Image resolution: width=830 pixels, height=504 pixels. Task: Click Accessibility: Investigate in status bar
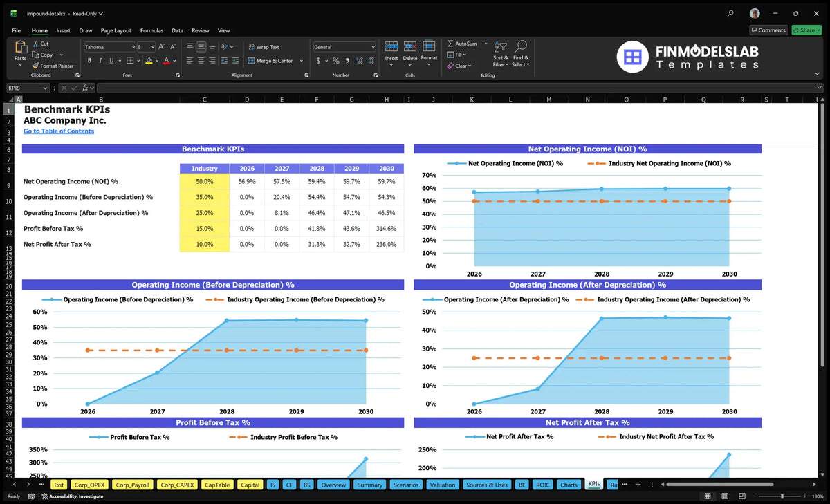click(x=72, y=496)
